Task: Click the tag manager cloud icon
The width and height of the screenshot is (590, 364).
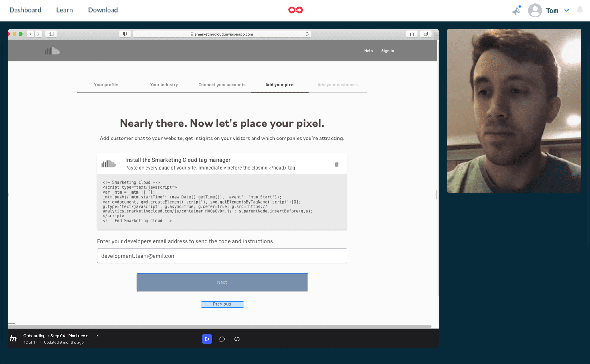Action: [108, 164]
